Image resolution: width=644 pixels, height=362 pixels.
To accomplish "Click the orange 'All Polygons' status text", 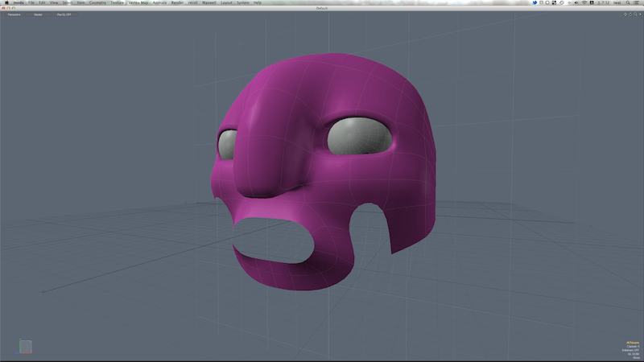I will [x=633, y=343].
